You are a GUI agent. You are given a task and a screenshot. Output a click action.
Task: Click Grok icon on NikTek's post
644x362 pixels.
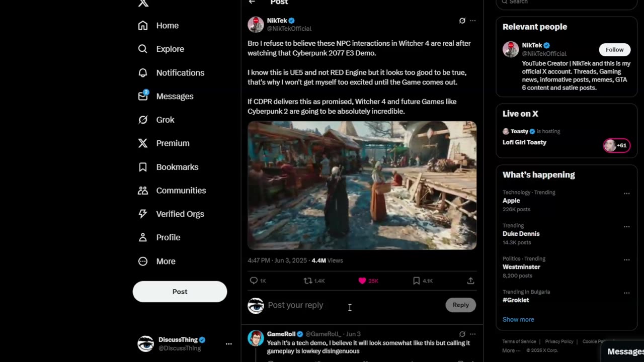462,21
